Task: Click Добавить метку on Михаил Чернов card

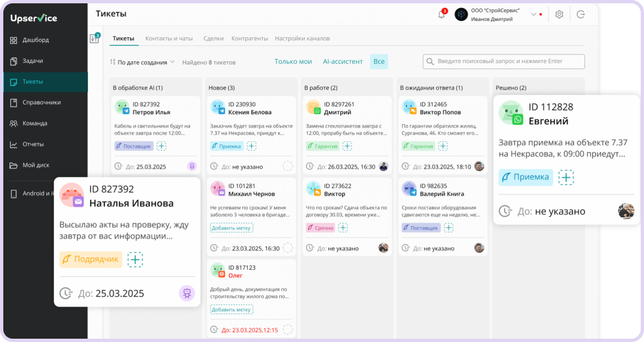Action: (x=232, y=228)
